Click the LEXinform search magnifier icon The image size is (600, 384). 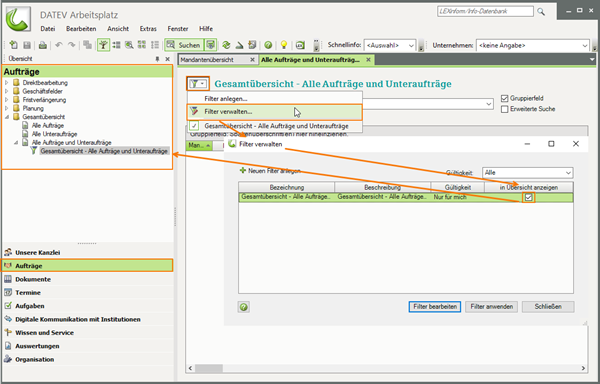coord(541,12)
